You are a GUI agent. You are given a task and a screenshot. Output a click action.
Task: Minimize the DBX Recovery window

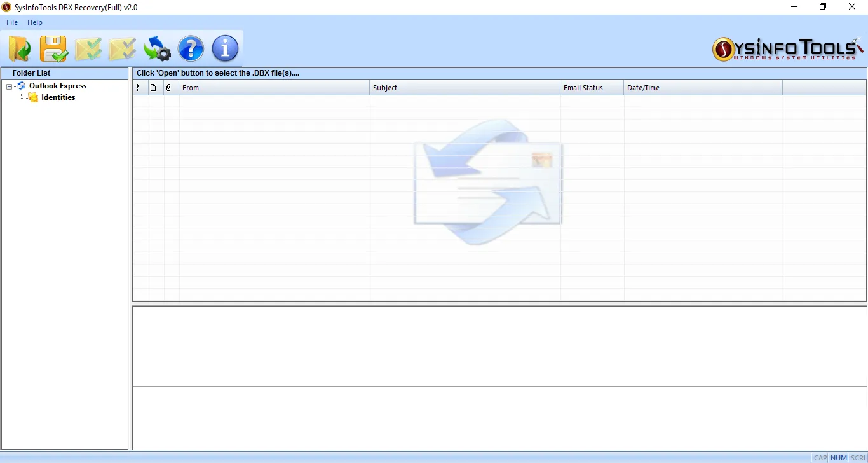(794, 7)
